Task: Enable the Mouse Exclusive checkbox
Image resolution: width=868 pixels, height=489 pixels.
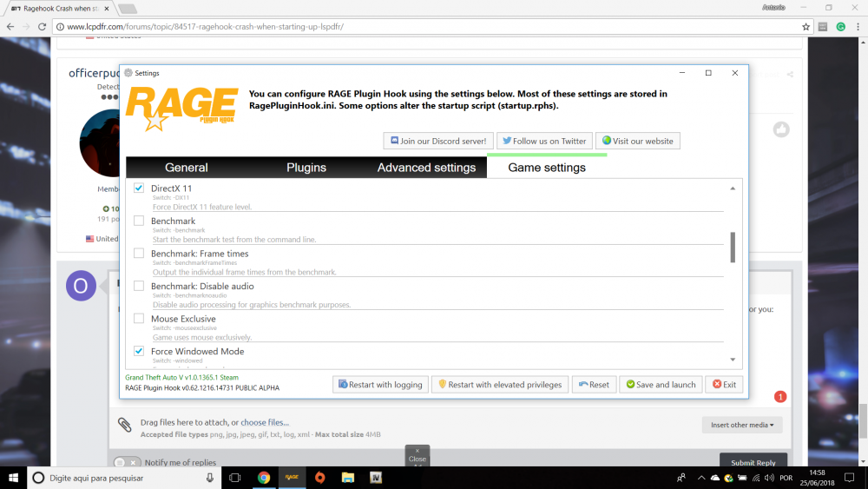Action: pos(139,319)
